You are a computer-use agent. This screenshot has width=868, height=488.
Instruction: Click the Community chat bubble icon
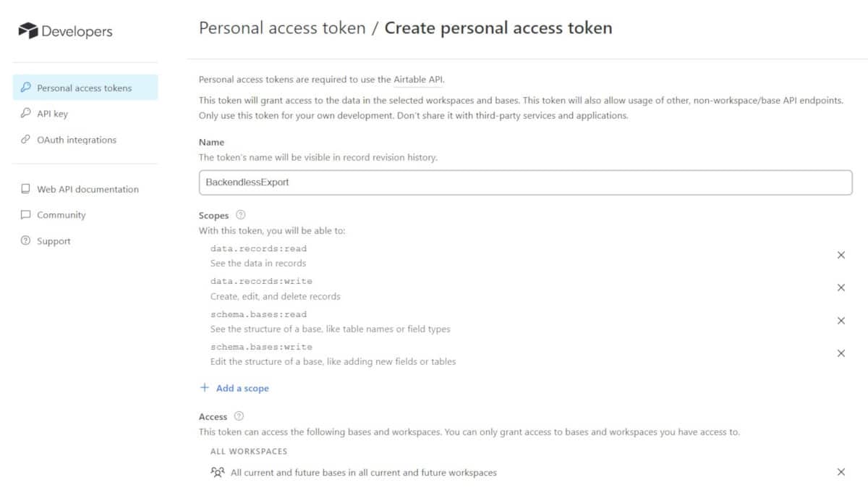tap(25, 215)
